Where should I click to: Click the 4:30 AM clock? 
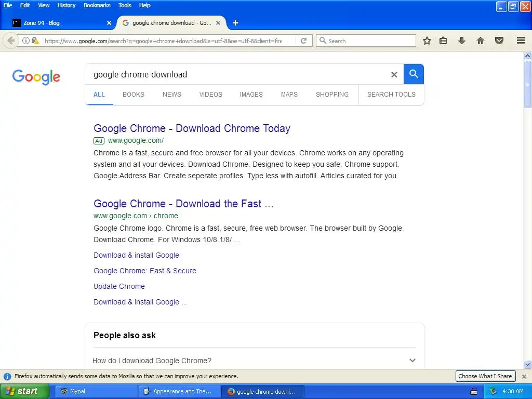coord(513,391)
